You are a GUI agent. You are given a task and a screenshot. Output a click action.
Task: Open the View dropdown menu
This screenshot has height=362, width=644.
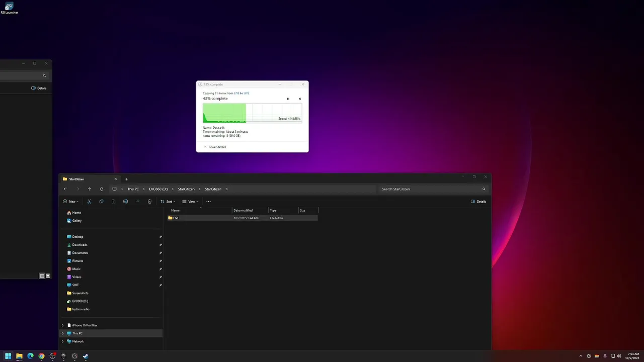click(x=190, y=202)
